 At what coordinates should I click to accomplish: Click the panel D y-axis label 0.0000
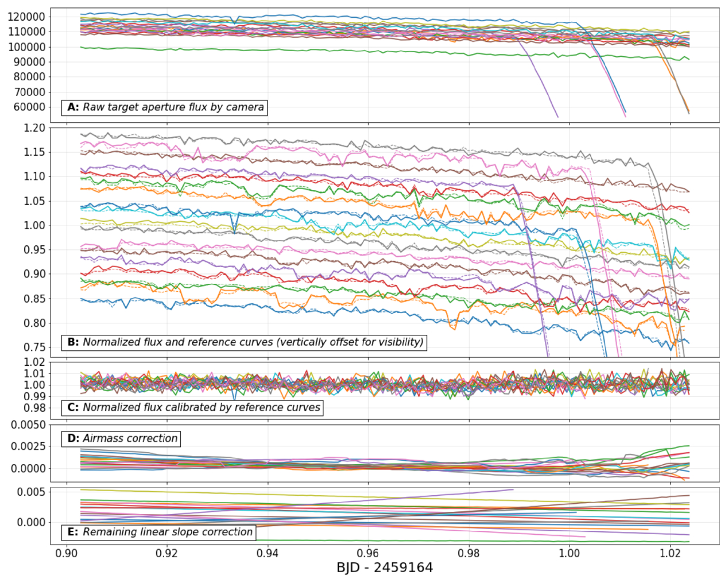(29, 469)
